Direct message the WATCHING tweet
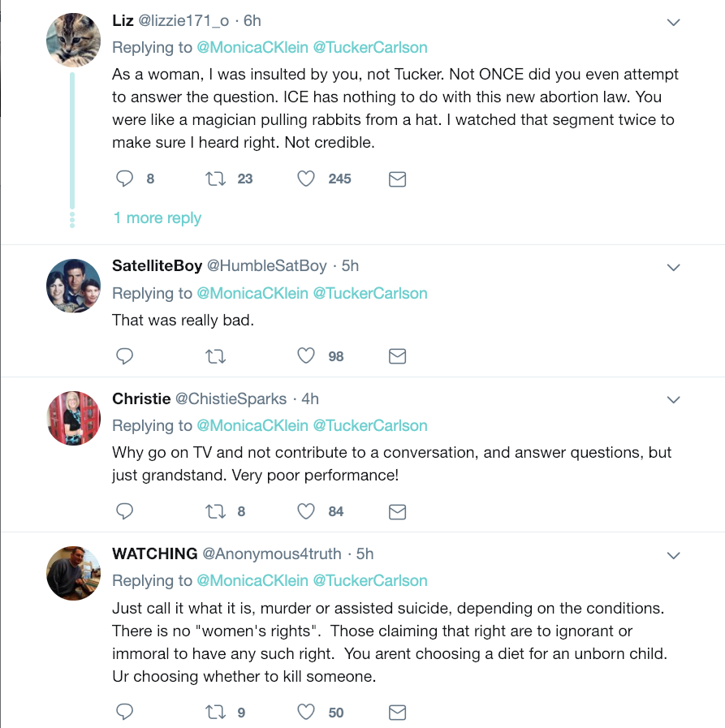725x728 pixels. coord(397,713)
